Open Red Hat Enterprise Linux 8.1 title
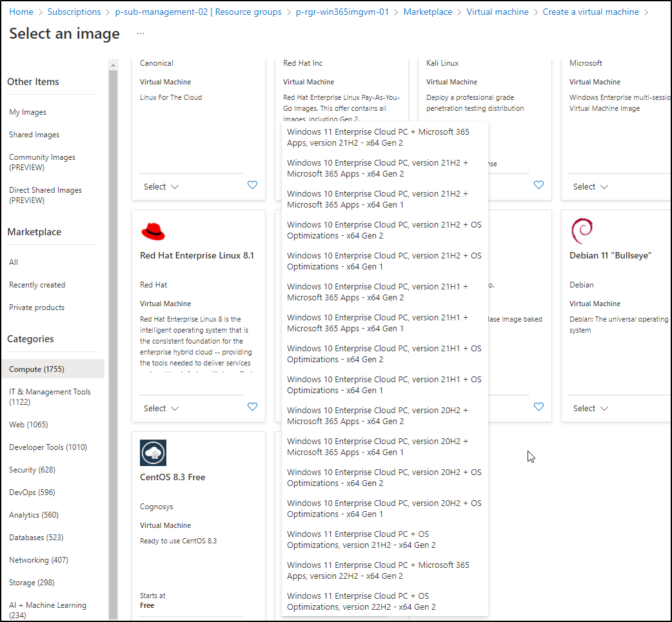672x622 pixels. pos(197,255)
